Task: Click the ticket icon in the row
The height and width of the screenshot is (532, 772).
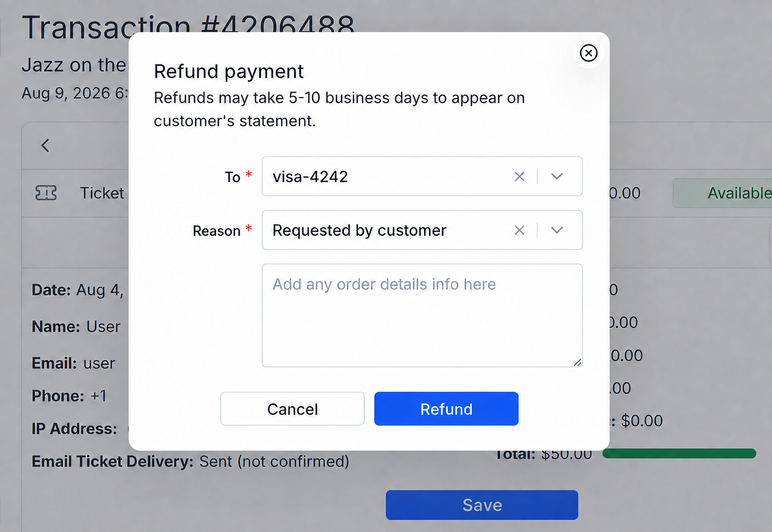Action: coord(46,193)
